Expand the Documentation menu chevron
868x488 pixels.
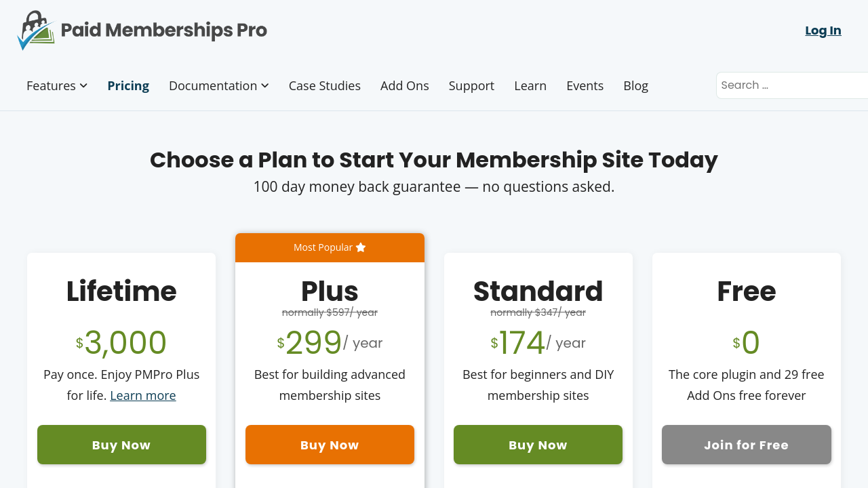(x=265, y=85)
